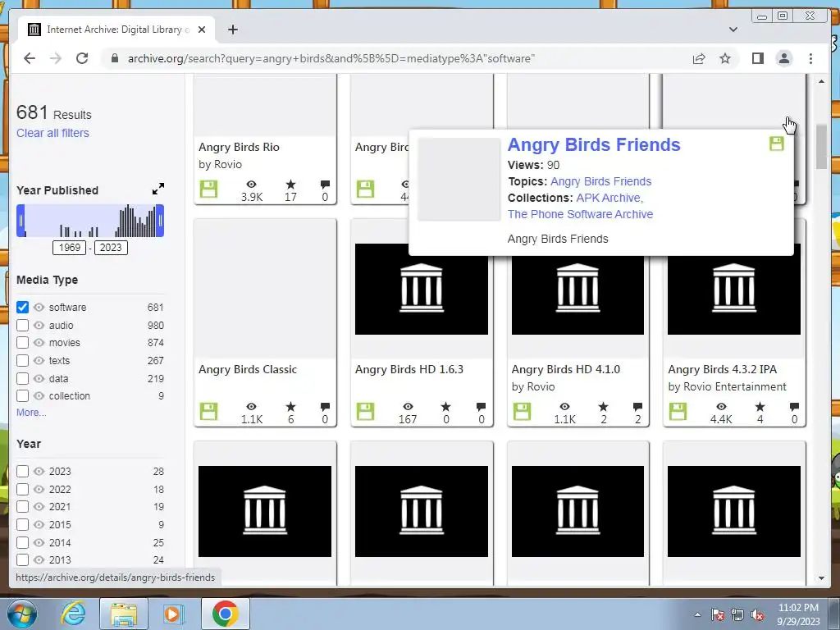Click the clock in the system tray
The image size is (840, 630).
(x=798, y=614)
